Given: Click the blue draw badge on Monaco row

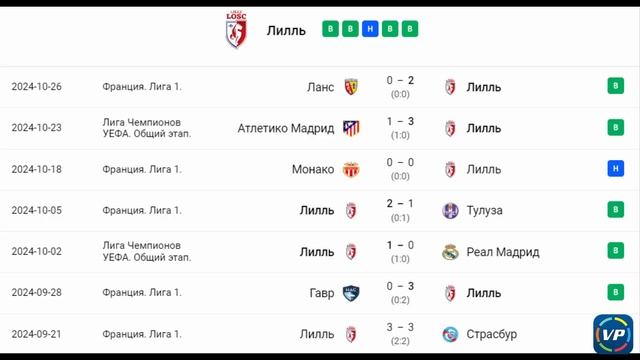Looking at the screenshot, I should pyautogui.click(x=616, y=168).
